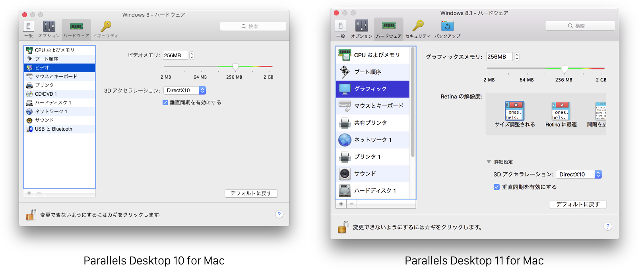Image resolution: width=644 pixels, height=272 pixels.
Task: Open Security (セキュリティ) key icon in Windows 8.1 window
Action: (418, 29)
